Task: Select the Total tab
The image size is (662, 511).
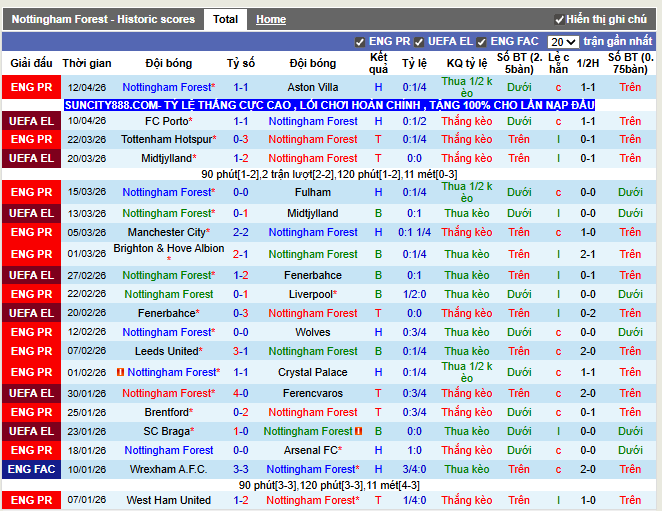Action: coord(225,19)
